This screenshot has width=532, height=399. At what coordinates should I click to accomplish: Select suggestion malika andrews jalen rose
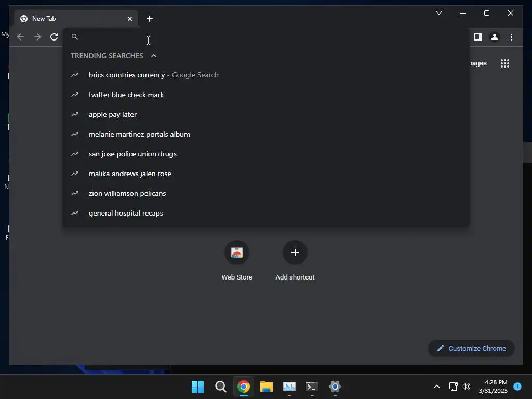267,174
